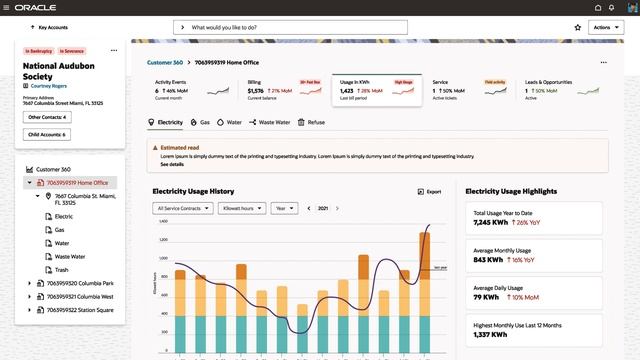Screen dimensions: 640x360
Task: Go to next year arrow
Action: point(337,209)
